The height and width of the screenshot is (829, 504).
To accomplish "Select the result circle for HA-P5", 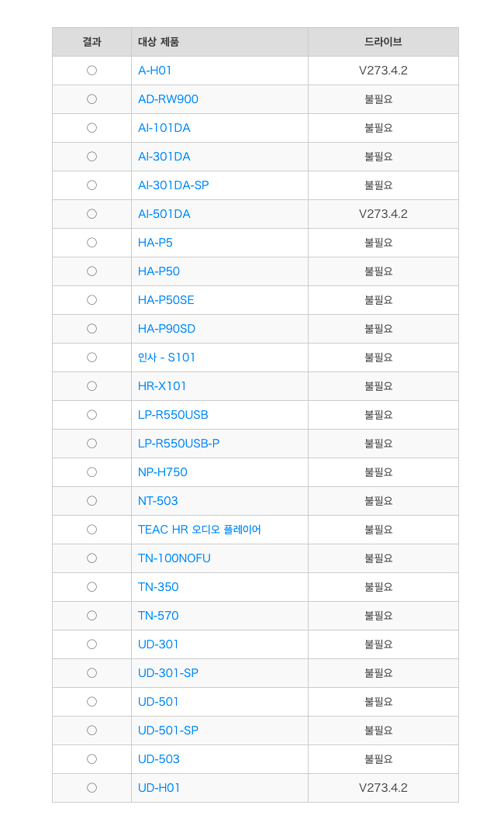I will (92, 243).
